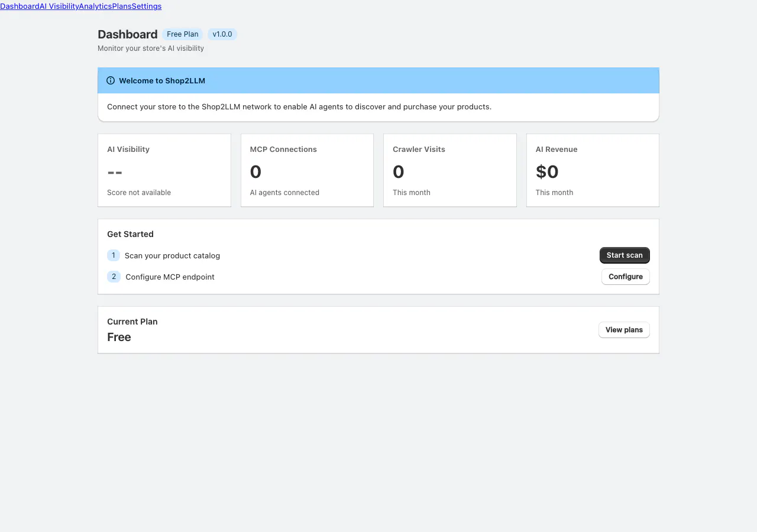Click the Free Plan badge
Viewport: 757px width, 532px height.
[x=183, y=34]
